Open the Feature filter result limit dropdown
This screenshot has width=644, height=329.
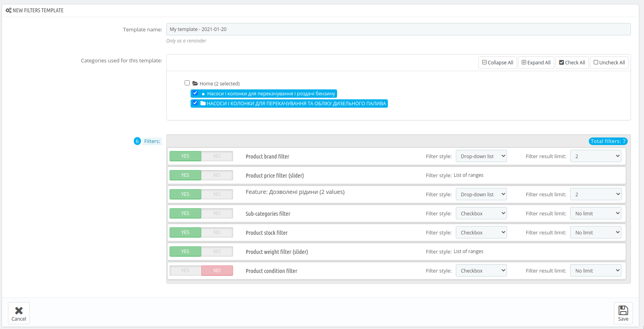tap(596, 194)
